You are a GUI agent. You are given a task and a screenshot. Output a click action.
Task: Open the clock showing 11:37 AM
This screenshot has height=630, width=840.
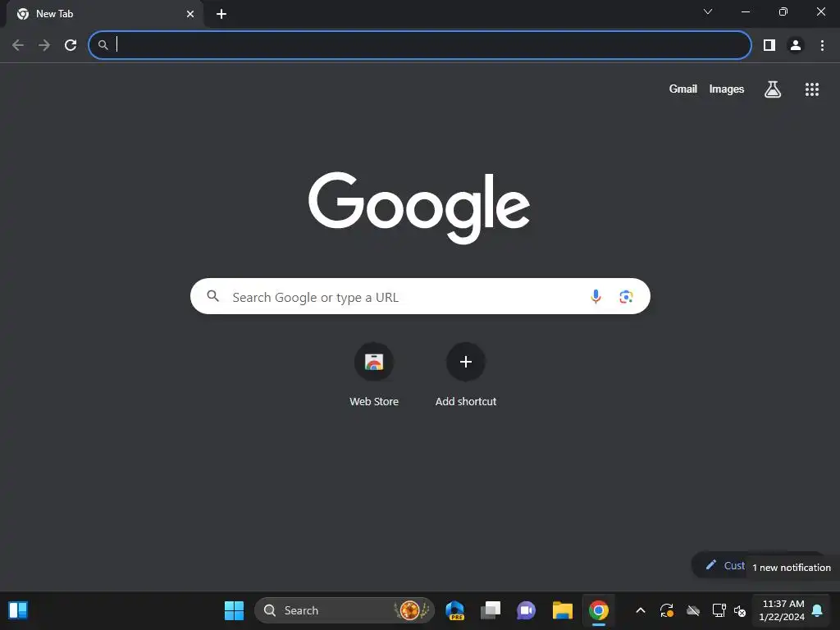pos(782,610)
